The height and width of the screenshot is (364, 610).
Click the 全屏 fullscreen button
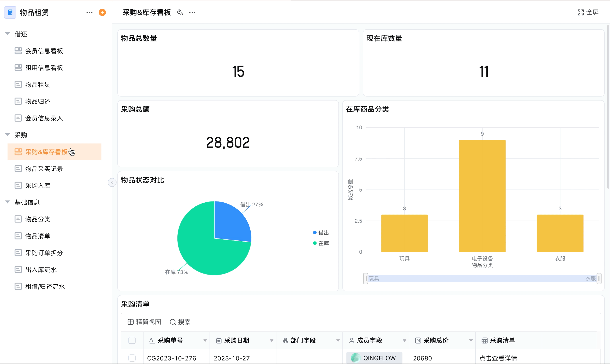588,12
